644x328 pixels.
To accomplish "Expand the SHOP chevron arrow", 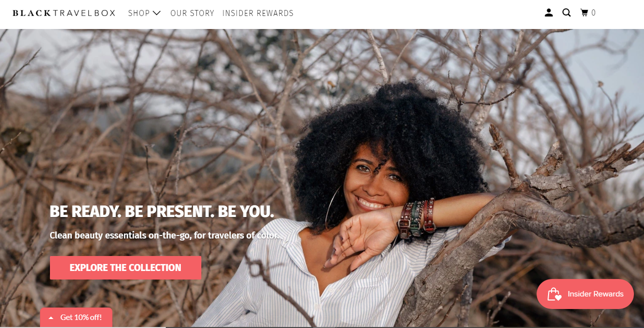I will coord(157,13).
